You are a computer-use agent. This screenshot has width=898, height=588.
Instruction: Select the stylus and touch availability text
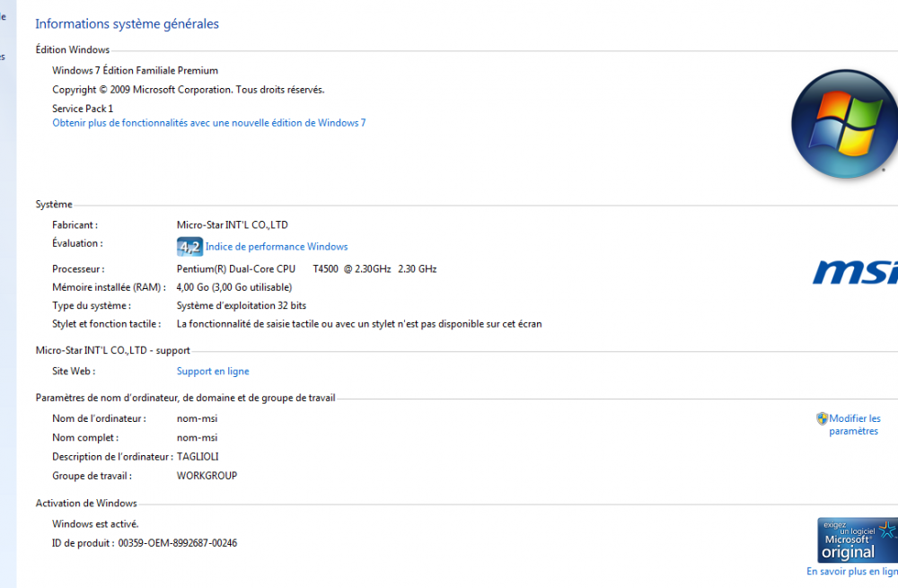coord(359,324)
